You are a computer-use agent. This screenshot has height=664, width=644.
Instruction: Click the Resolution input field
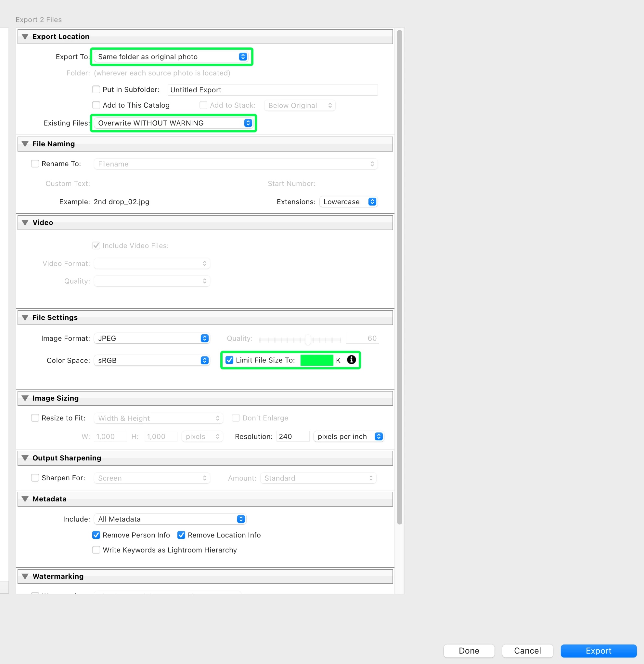292,436
